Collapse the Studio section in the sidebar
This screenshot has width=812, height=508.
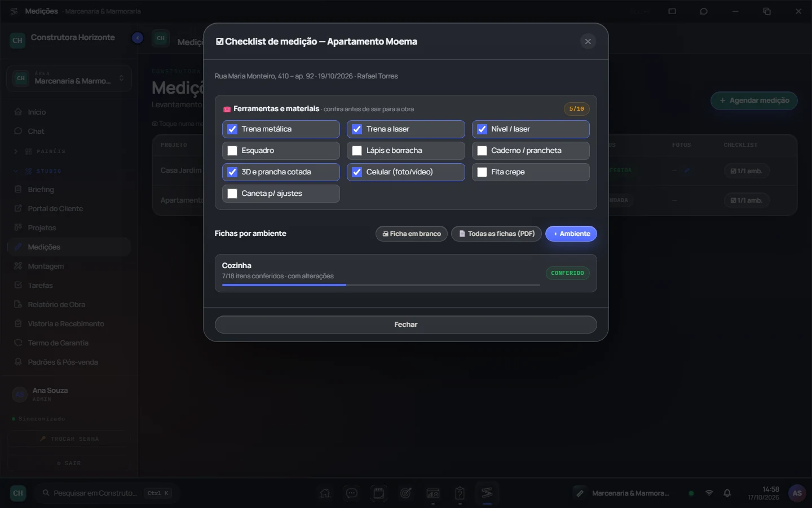pyautogui.click(x=69, y=170)
